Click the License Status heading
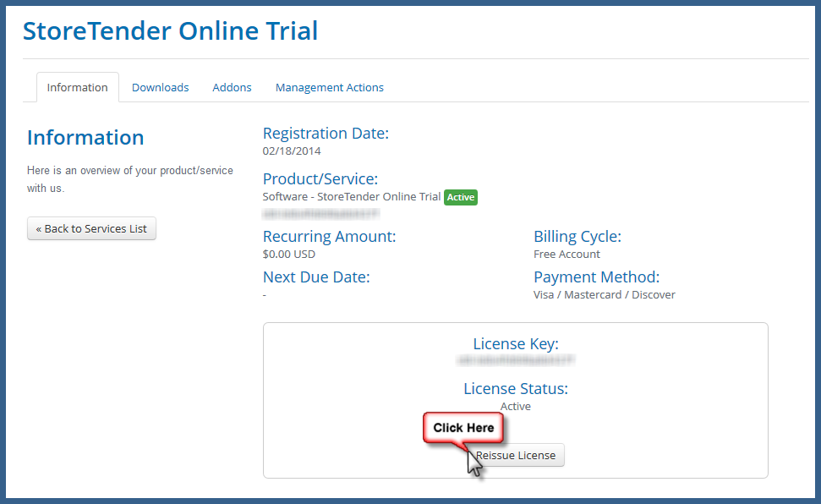Screen dimensions: 821x504 click(516, 388)
